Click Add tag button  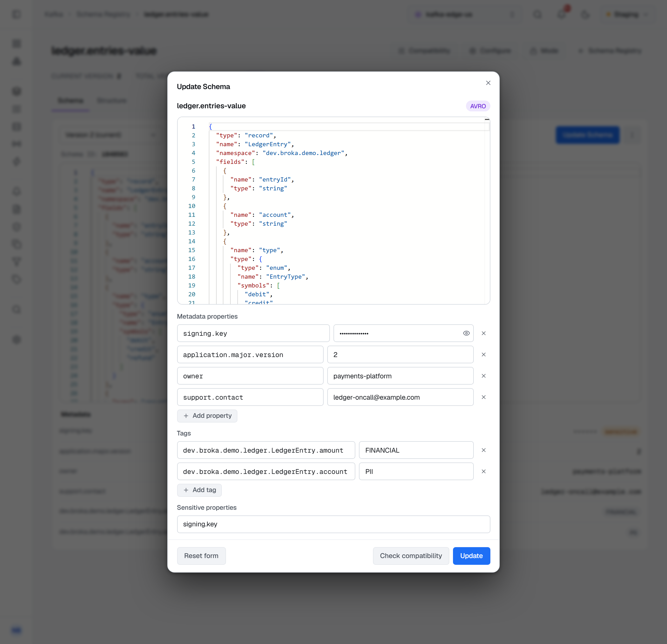tap(199, 490)
